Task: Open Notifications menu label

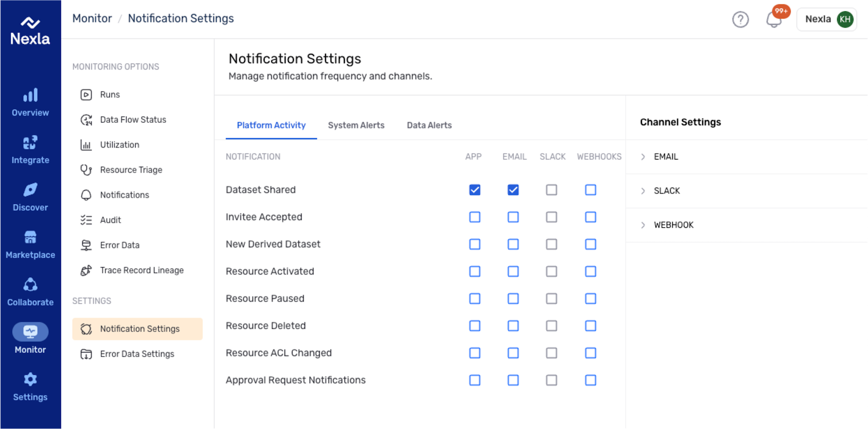Action: click(x=124, y=195)
